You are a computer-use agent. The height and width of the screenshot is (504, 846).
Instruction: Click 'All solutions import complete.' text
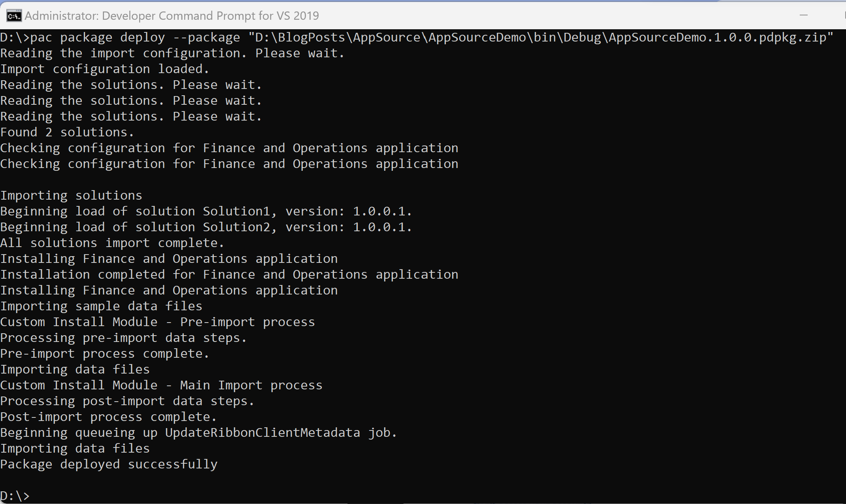pyautogui.click(x=112, y=243)
